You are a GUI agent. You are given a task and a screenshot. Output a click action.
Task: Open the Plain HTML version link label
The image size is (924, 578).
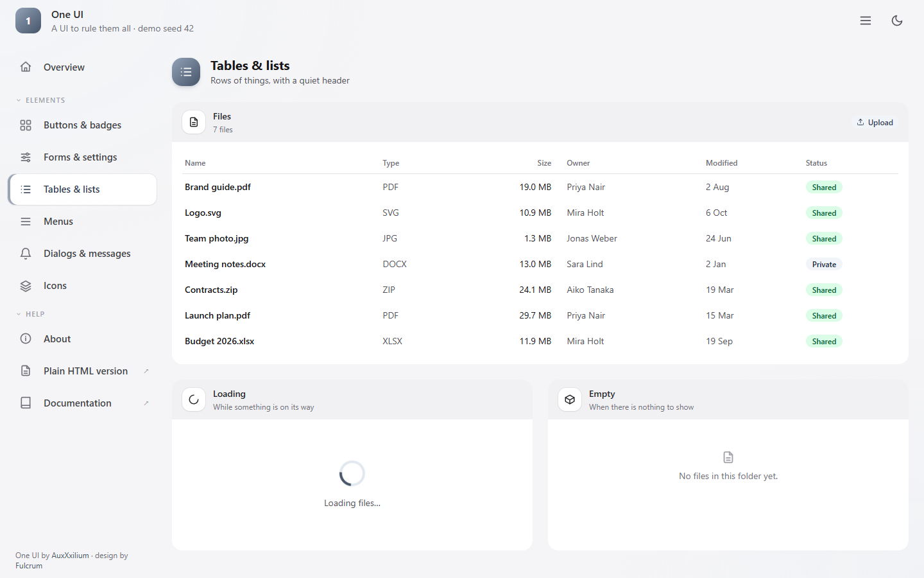pyautogui.click(x=85, y=371)
